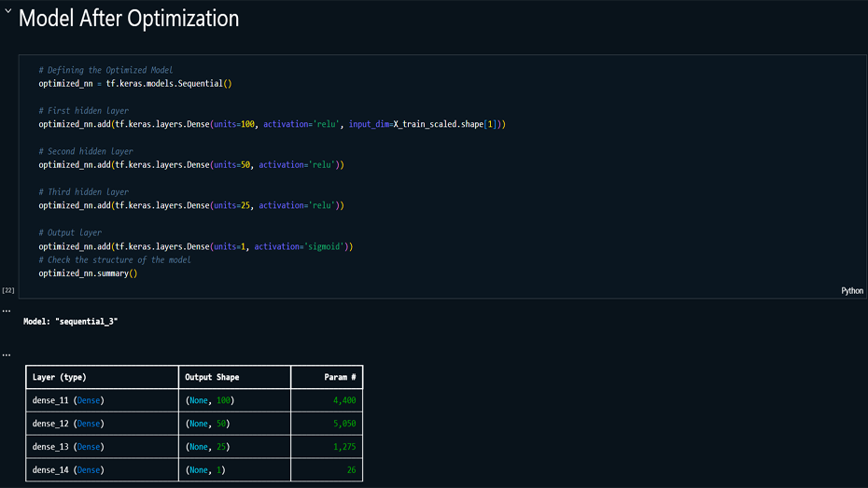Place cursor on the optimized_nn.summary() line
This screenshot has width=868, height=488.
(x=88, y=273)
